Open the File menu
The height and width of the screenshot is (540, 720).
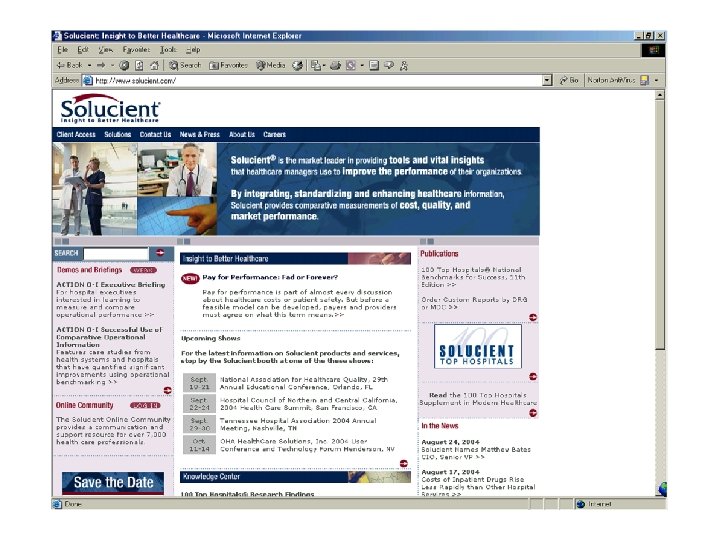[62, 50]
